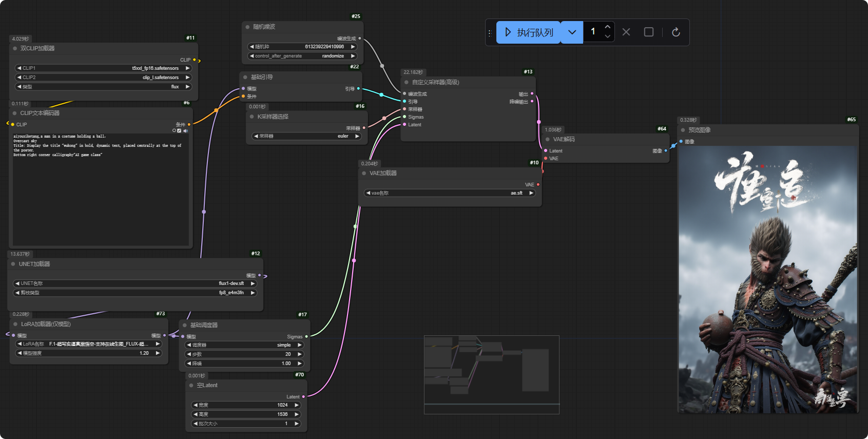Click the VAE解码 图像 output connector
The height and width of the screenshot is (439, 868).
[x=666, y=151]
